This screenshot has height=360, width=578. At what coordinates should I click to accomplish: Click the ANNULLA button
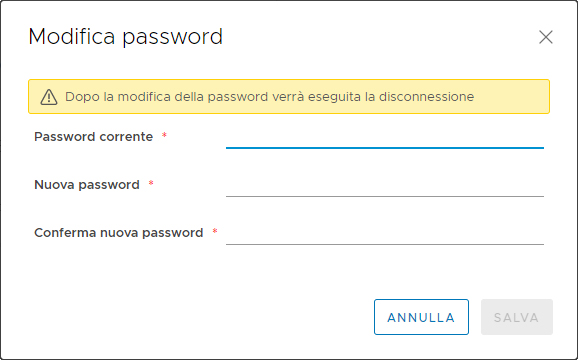(x=421, y=317)
